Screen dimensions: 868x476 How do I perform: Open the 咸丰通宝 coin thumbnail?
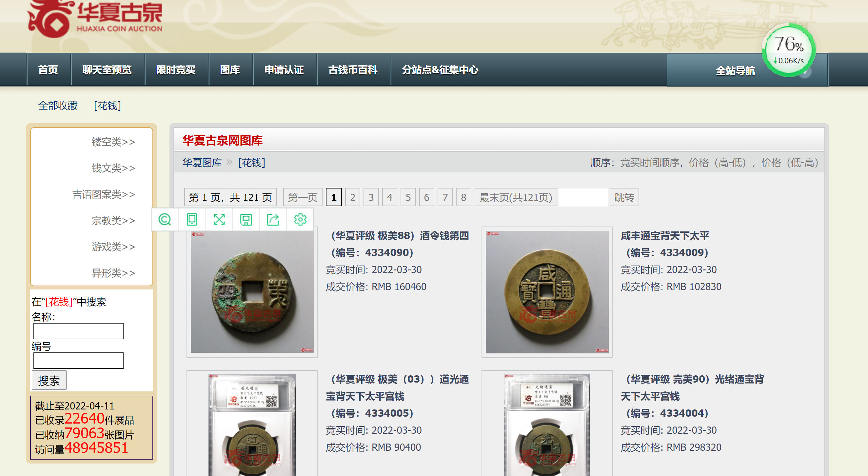(547, 292)
